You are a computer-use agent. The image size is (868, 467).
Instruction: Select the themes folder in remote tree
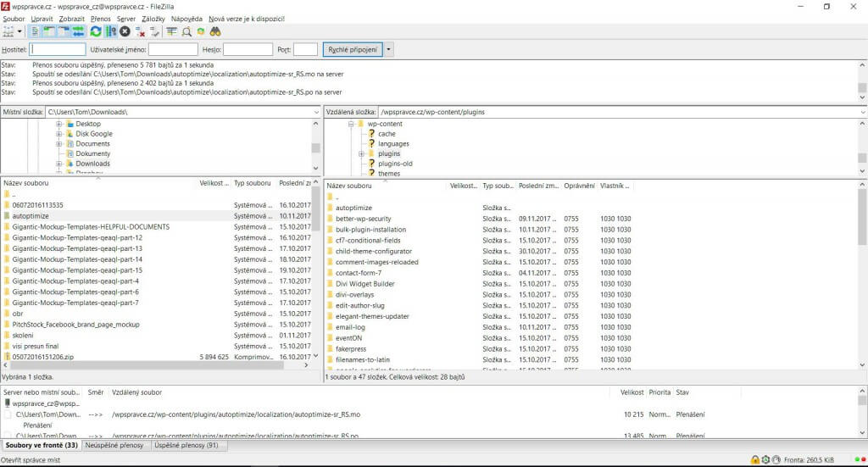pyautogui.click(x=389, y=173)
